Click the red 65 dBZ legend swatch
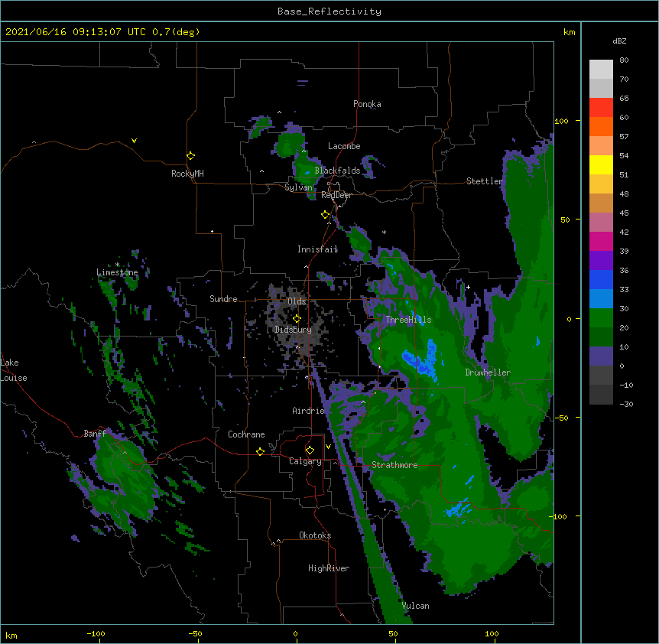 (x=601, y=108)
